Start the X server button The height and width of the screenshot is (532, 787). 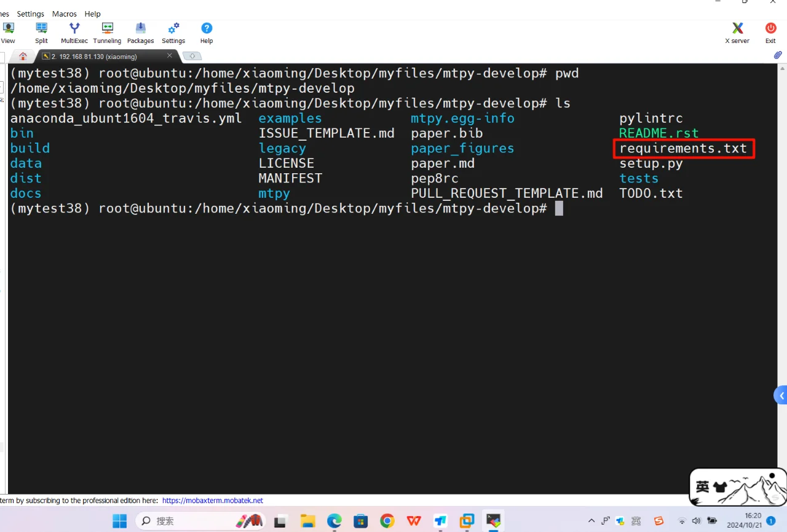[x=737, y=33]
